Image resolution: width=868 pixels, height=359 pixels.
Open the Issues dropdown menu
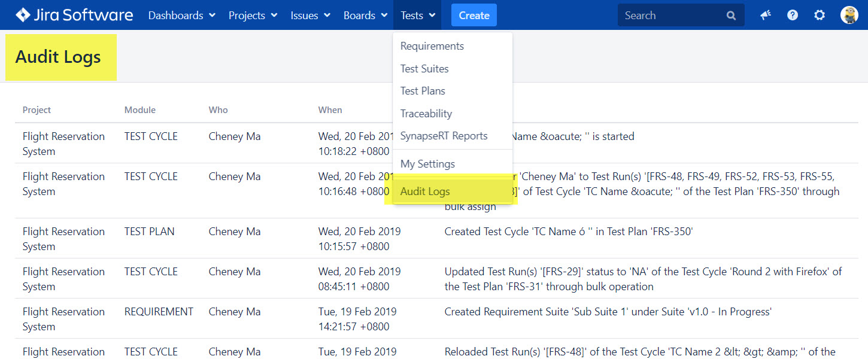pos(310,16)
